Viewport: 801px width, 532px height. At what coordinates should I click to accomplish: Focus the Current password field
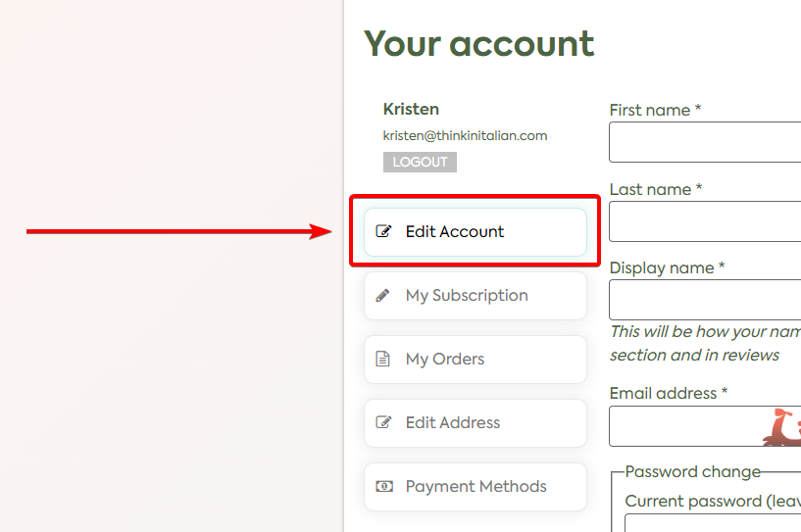712,523
